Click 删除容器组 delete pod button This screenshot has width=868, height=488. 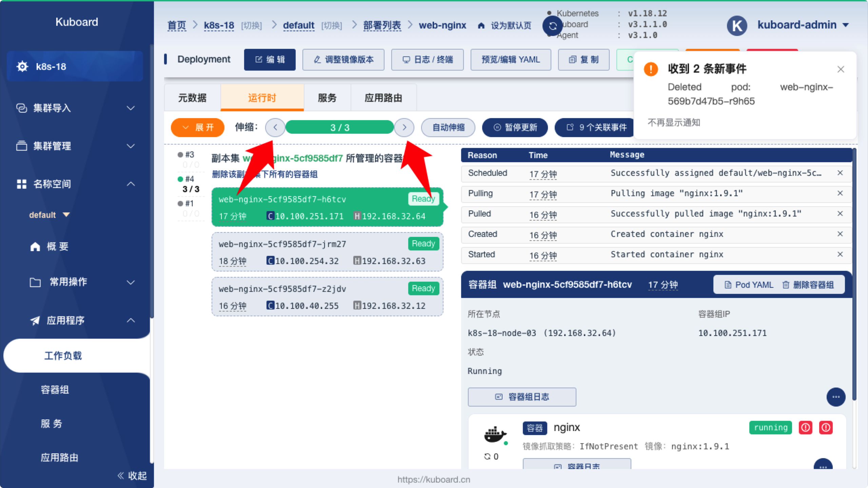click(x=808, y=285)
